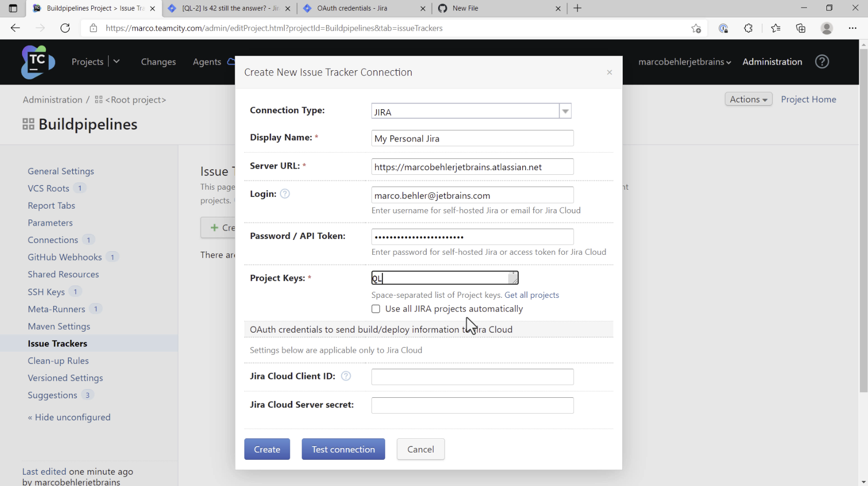
Task: Click the TeamCity logo in the header
Action: (37, 62)
